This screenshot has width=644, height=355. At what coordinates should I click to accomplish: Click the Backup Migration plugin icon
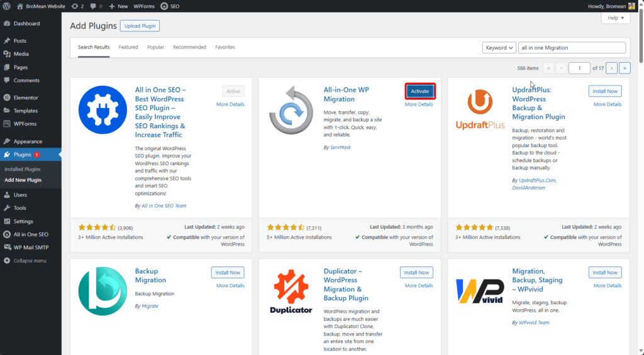click(x=102, y=292)
